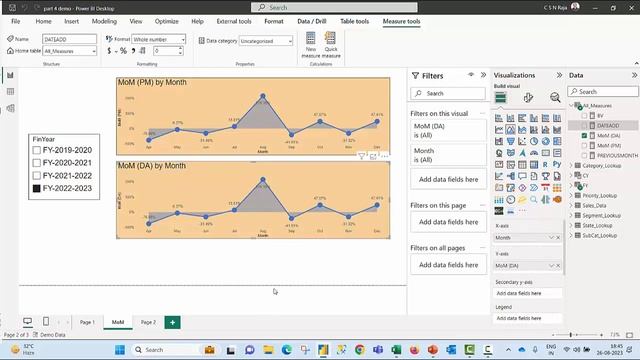Select the Build visual pane icon
Screen dimensions: 640x360
500,98
